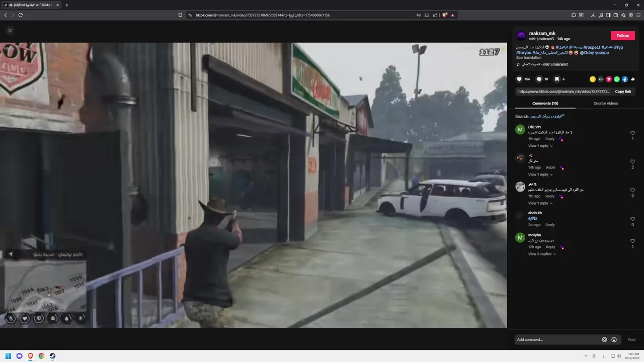Share the video via WhatsApp icon
This screenshot has height=362, width=644.
point(617,79)
